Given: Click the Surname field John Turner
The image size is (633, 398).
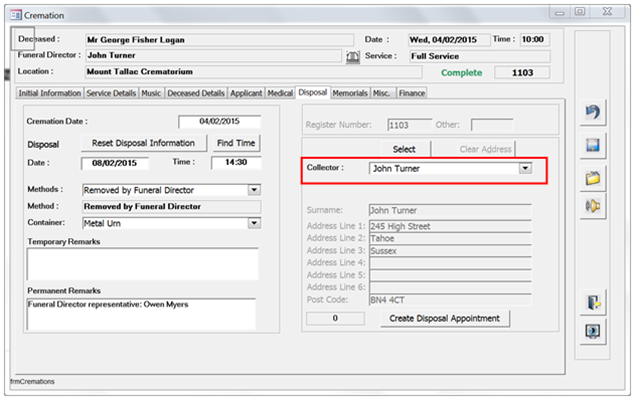Looking at the screenshot, I should [450, 210].
